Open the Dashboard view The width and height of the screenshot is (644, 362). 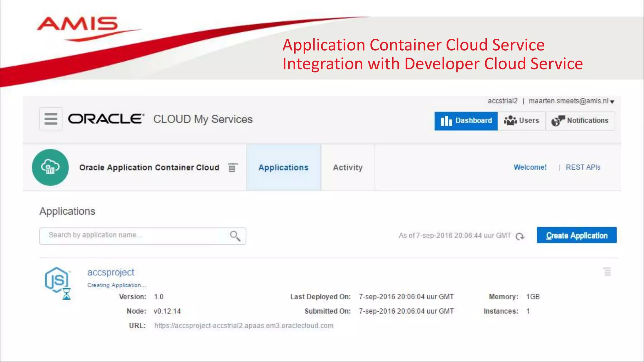(x=466, y=121)
